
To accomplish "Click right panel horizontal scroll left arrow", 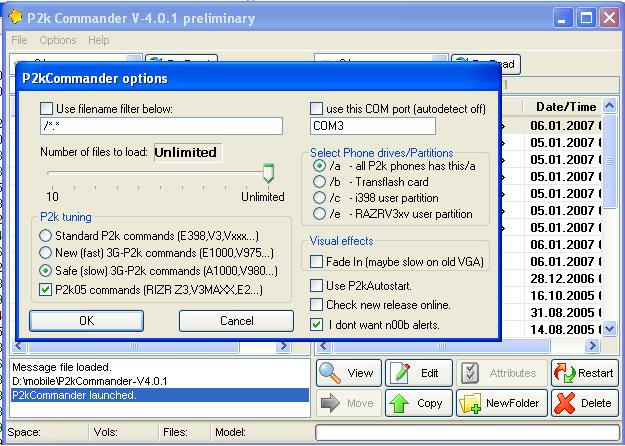I will click(324, 346).
